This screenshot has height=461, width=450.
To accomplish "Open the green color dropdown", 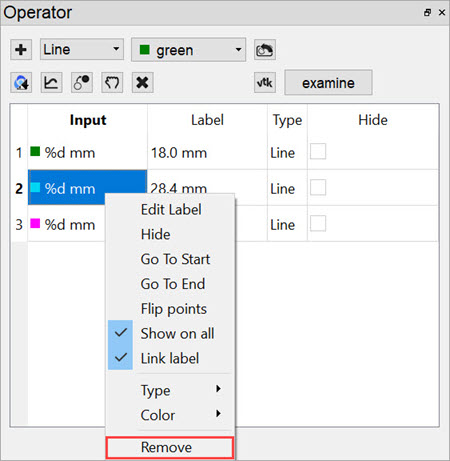I will (x=188, y=50).
